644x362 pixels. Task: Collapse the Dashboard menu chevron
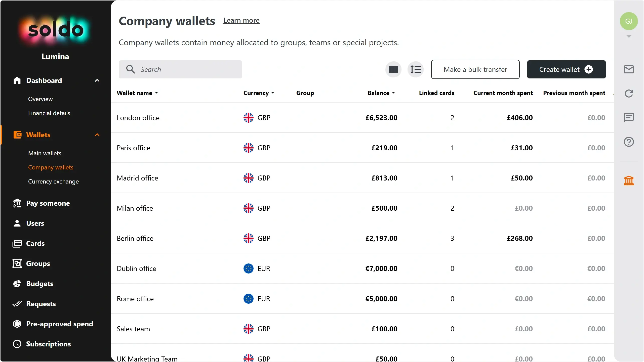(x=97, y=80)
